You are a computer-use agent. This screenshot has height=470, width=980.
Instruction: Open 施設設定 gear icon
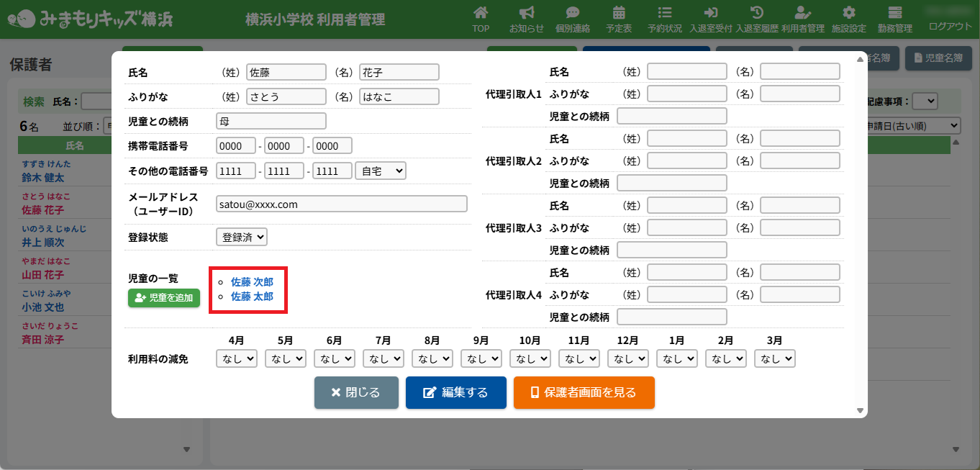pyautogui.click(x=849, y=13)
